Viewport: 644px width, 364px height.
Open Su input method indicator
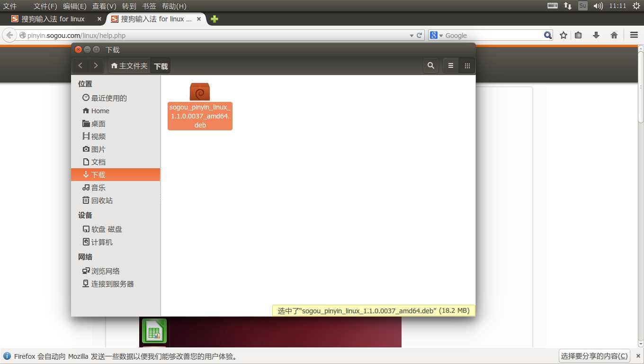pos(582,6)
